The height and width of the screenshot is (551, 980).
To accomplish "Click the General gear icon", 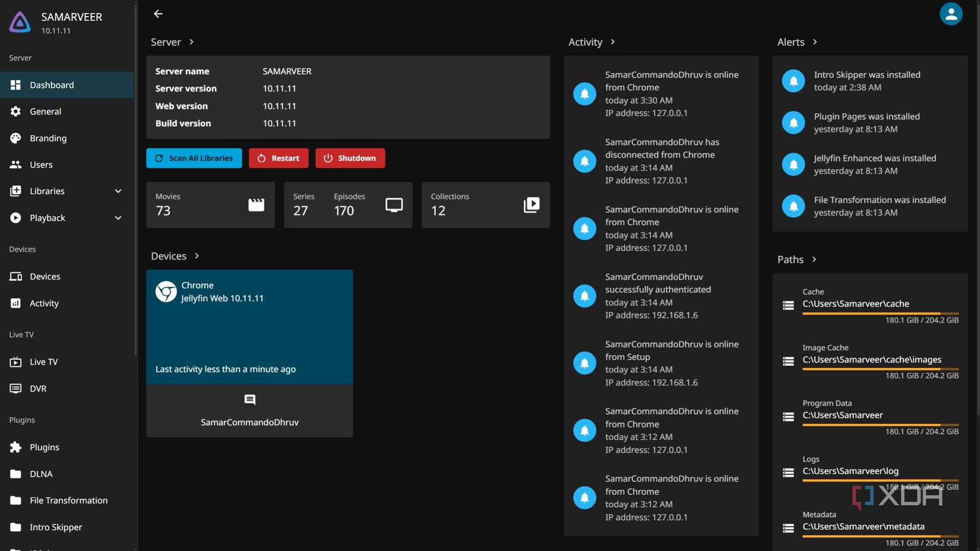I will click(x=15, y=112).
